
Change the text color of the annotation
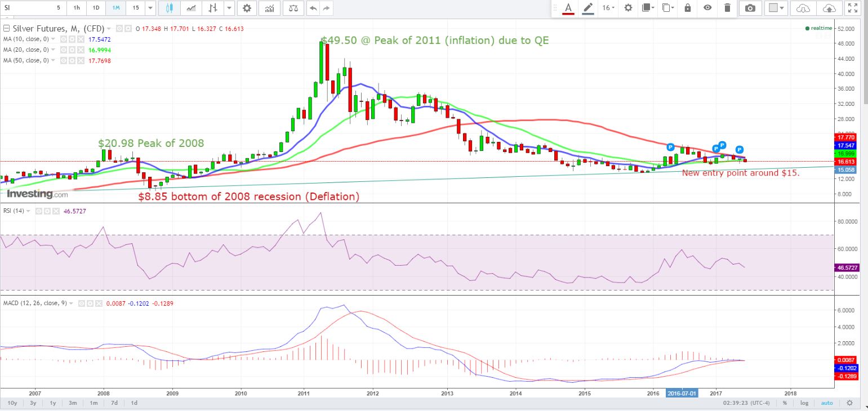tap(568, 8)
